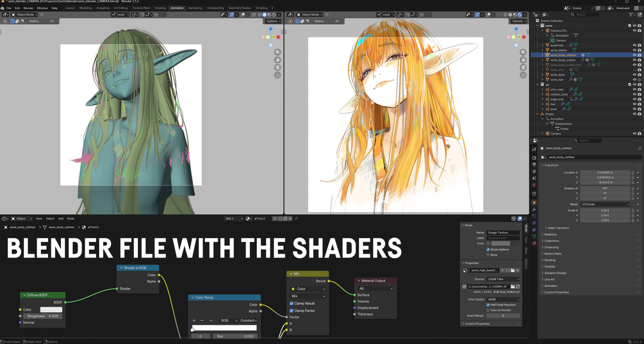Screen dimensions: 644x344
Task: Click the pan hand gizmo in right viewport
Action: point(524,60)
